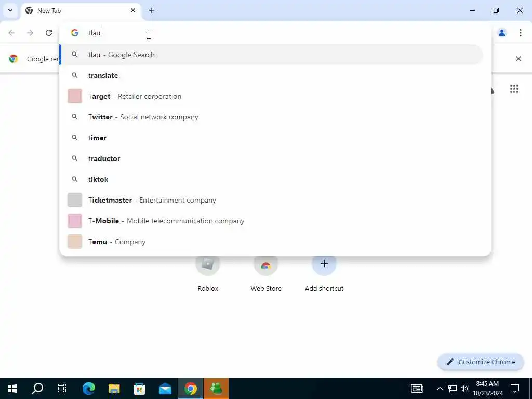Choose the 'timer' suggestion
The height and width of the screenshot is (399, 532).
coord(271,138)
